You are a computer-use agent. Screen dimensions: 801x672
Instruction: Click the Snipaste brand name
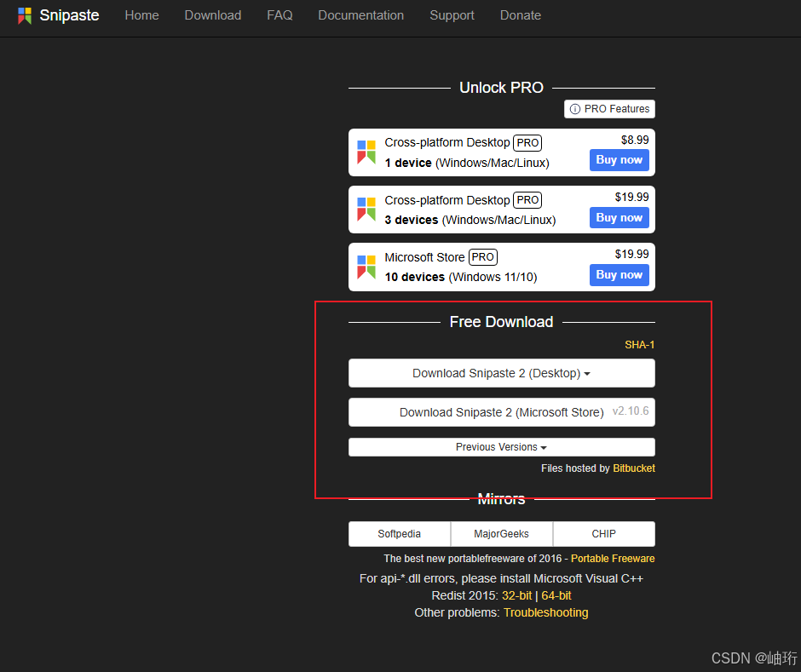[x=70, y=15]
